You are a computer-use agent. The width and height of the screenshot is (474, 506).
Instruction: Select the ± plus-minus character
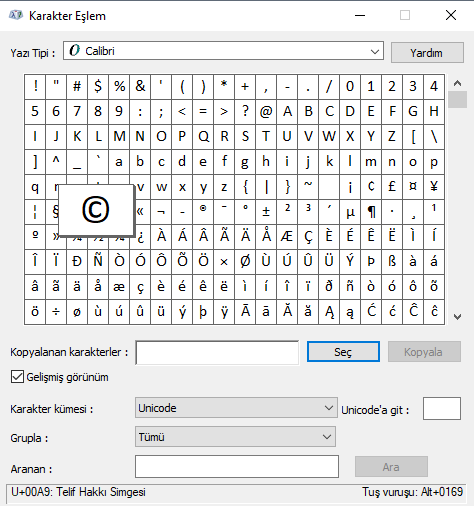[266, 212]
